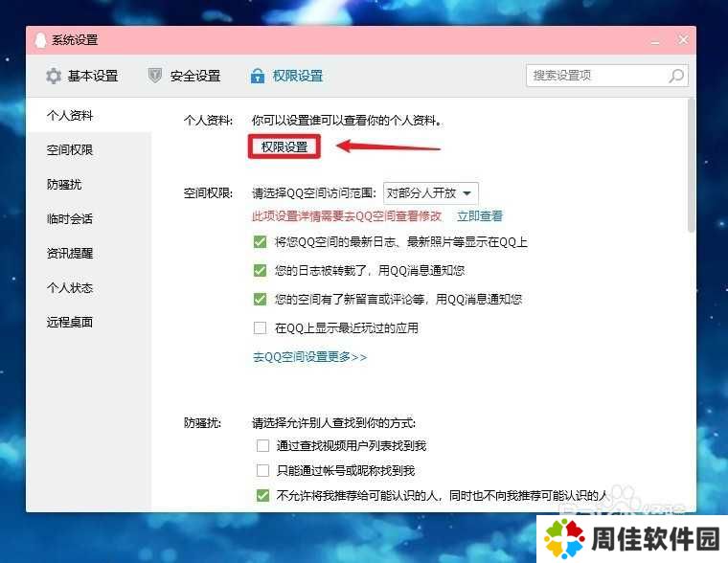Screen dimensions: 728x563
Task: Click the vertical scrollbar of settings panel
Action: [x=691, y=165]
